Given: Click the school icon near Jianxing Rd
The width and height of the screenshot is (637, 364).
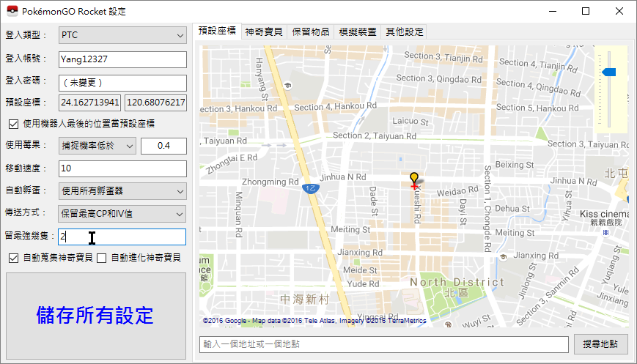Looking at the screenshot, I should [x=504, y=257].
